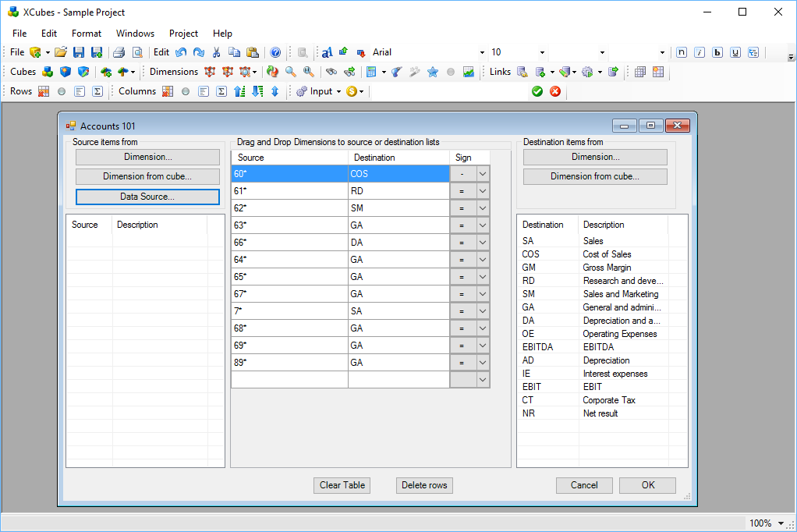Select the EBITDA row in destination list
The height and width of the screenshot is (532, 797).
(537, 347)
